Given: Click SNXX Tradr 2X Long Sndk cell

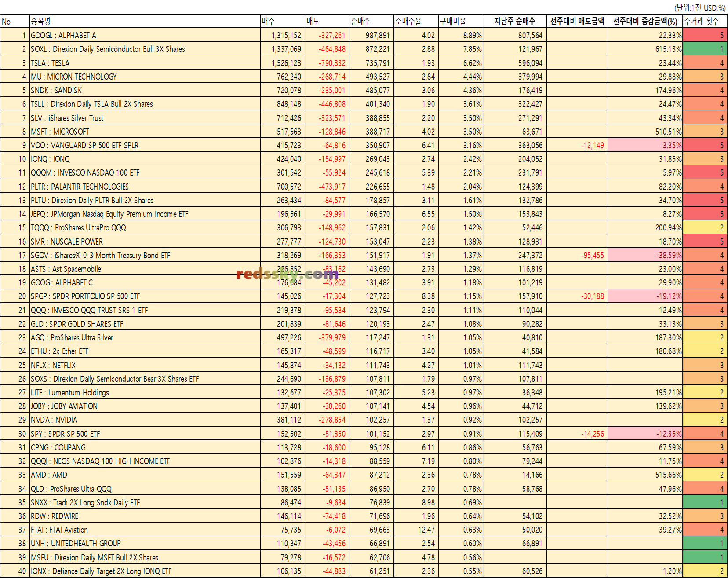Looking at the screenshot, I should pyautogui.click(x=145, y=502).
